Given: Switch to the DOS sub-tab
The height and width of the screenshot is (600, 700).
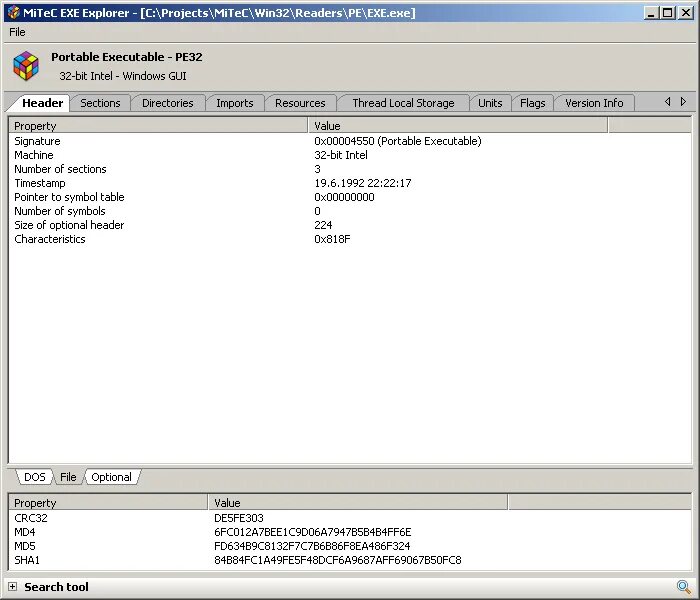Looking at the screenshot, I should click(34, 477).
